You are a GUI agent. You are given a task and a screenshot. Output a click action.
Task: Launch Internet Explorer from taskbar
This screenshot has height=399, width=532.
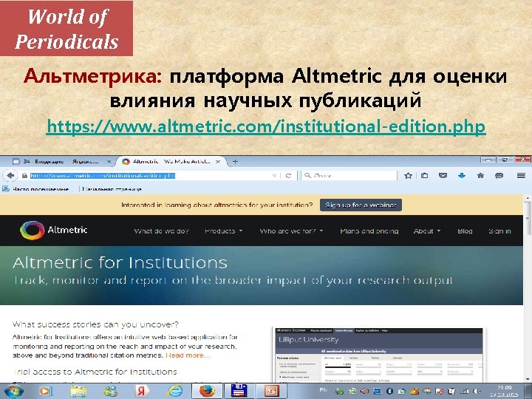point(174,391)
